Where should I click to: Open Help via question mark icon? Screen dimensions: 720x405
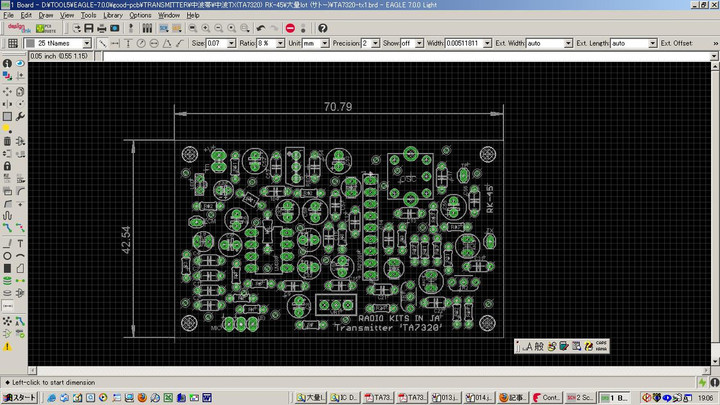click(x=323, y=28)
